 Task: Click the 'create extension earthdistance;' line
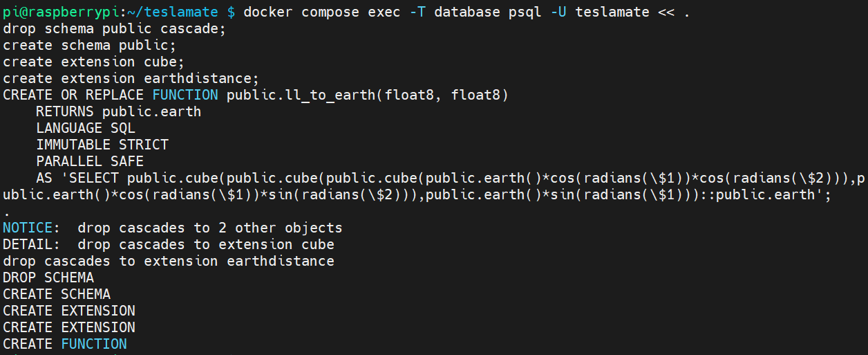pyautogui.click(x=131, y=78)
